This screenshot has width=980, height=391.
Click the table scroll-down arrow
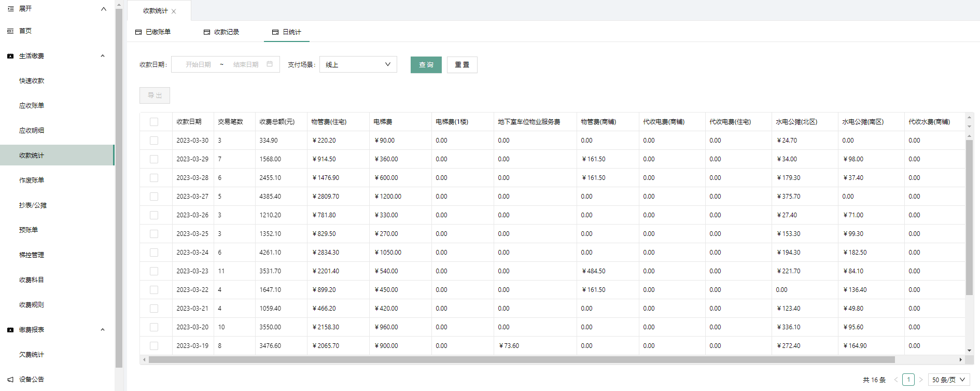tap(969, 351)
